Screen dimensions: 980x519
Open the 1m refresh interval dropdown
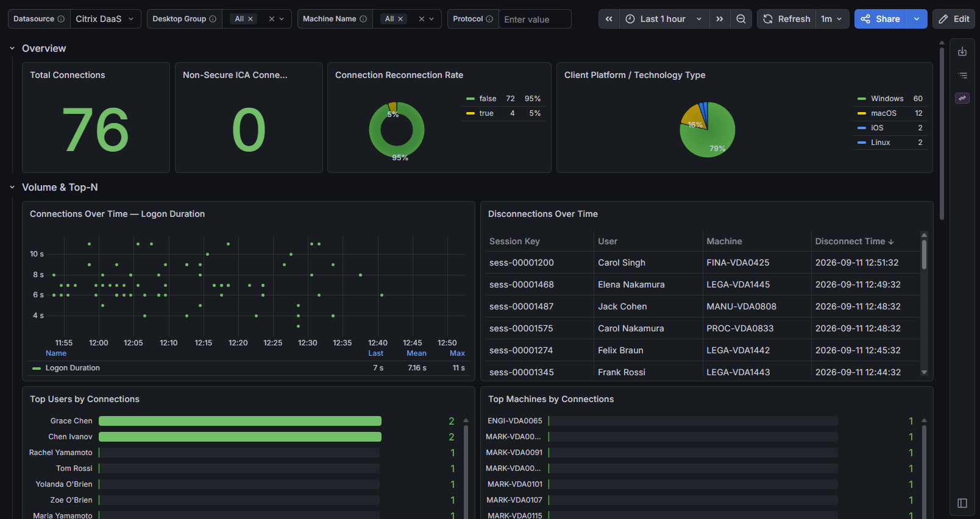tap(832, 19)
